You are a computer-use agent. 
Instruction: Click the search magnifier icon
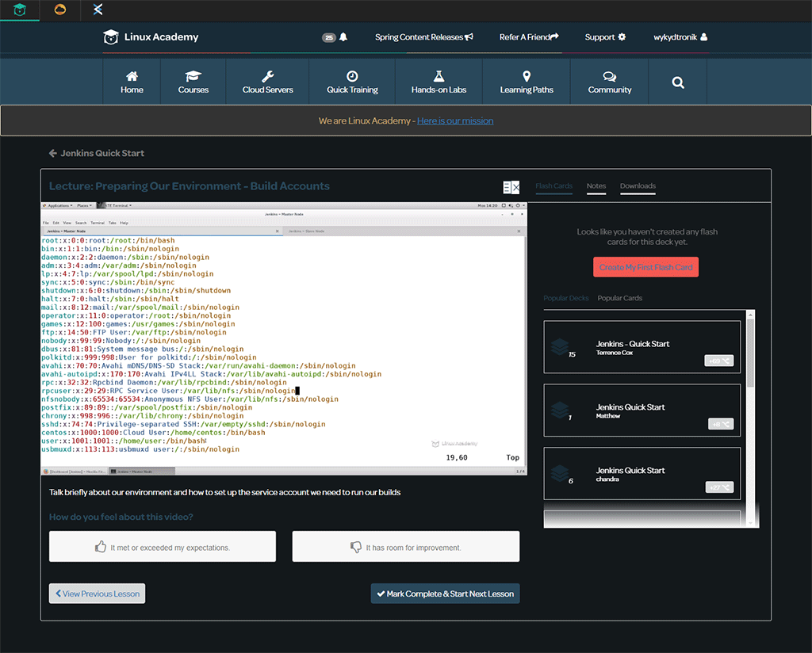pyautogui.click(x=678, y=82)
